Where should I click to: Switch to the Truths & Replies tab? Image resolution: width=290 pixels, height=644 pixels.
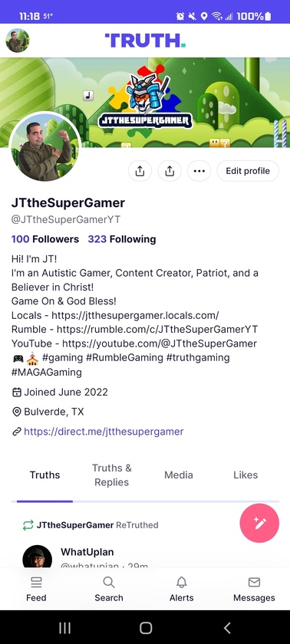point(111,475)
